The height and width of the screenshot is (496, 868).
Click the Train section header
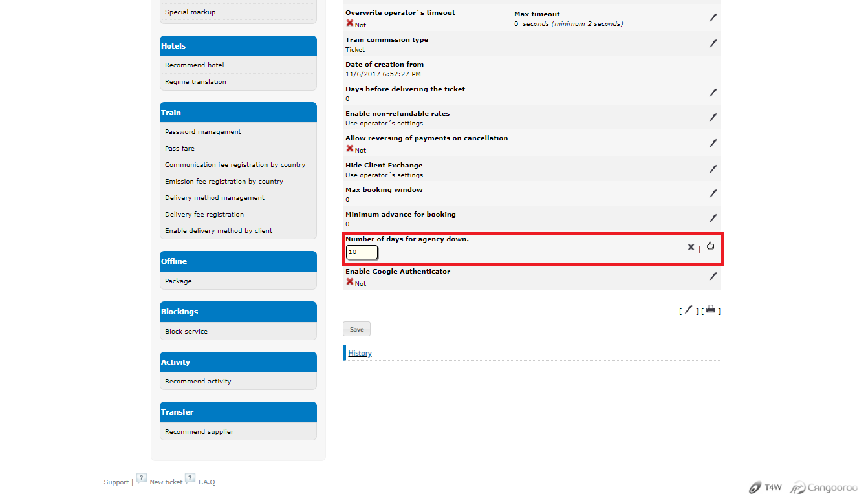[x=238, y=113]
